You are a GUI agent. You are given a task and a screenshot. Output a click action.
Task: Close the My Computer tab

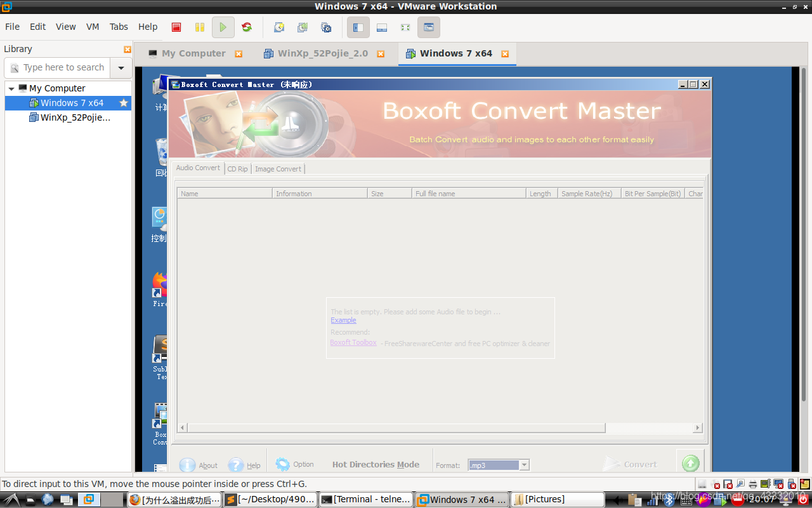[239, 54]
